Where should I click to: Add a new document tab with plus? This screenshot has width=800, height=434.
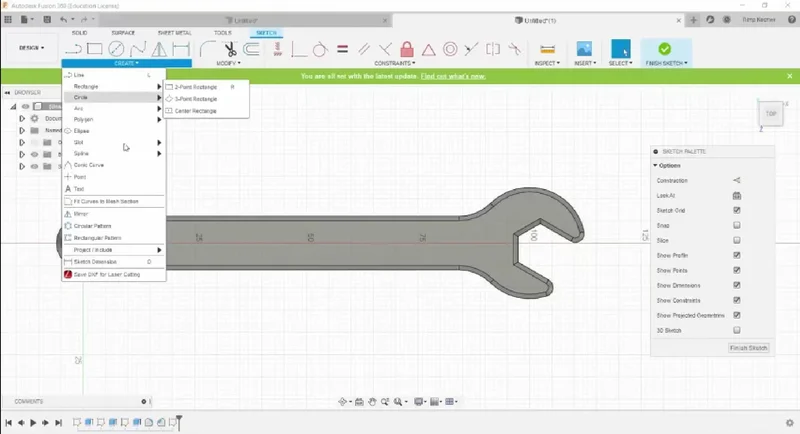(x=693, y=20)
